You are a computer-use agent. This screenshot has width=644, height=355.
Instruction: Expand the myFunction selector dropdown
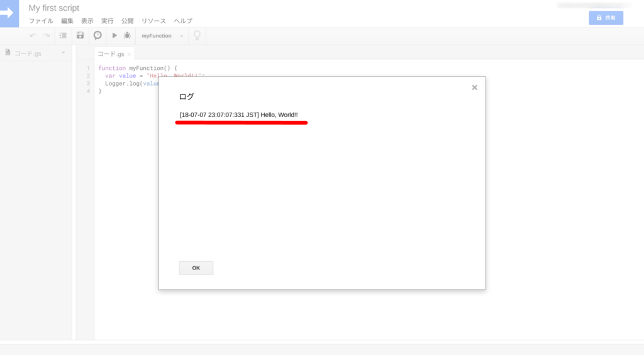click(x=181, y=36)
